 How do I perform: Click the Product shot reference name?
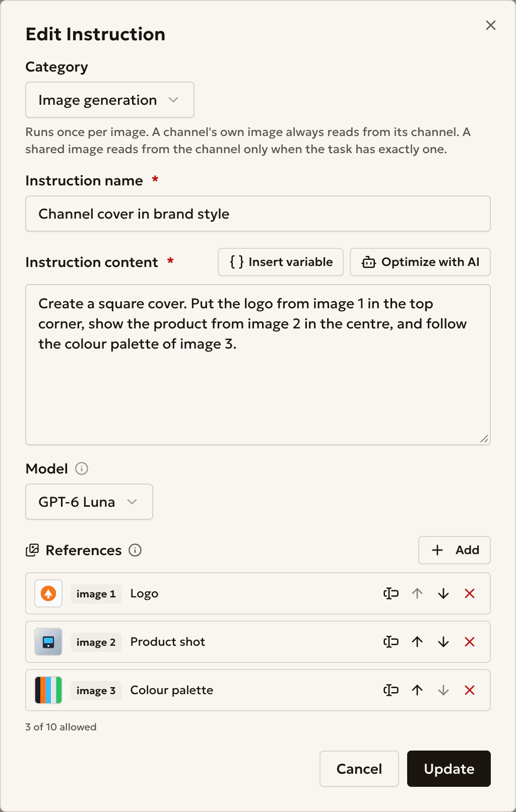[x=168, y=642]
